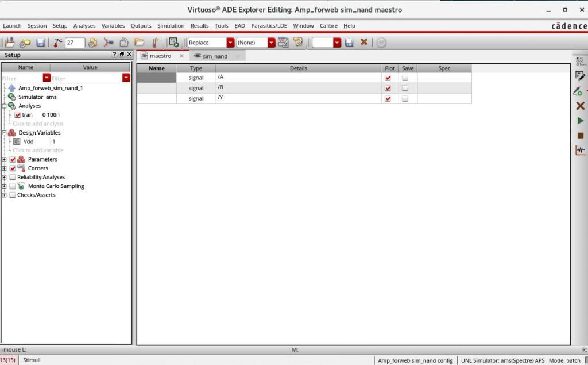Select the analysis type radio group in right sidebar
Image resolution: width=588 pixels, height=365 pixels.
(581, 61)
